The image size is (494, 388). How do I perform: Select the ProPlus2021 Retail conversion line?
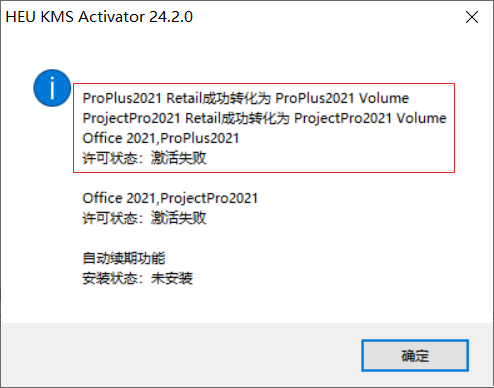click(x=246, y=98)
